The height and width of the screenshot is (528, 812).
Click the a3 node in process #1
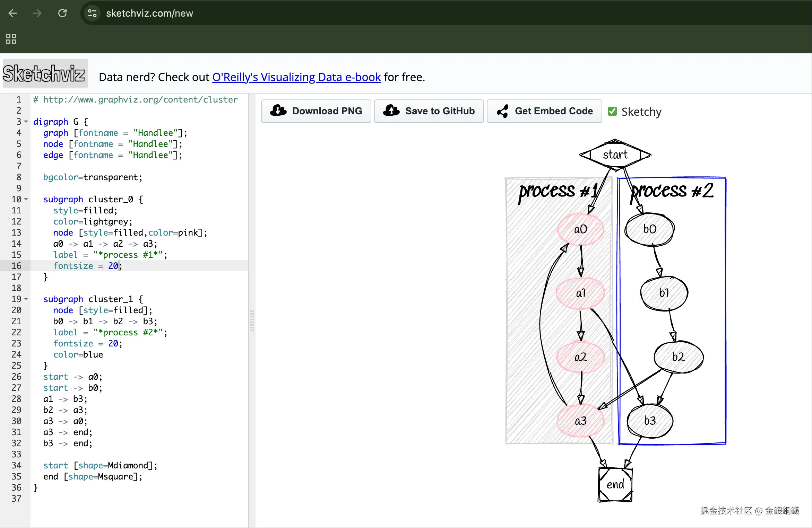tap(581, 421)
